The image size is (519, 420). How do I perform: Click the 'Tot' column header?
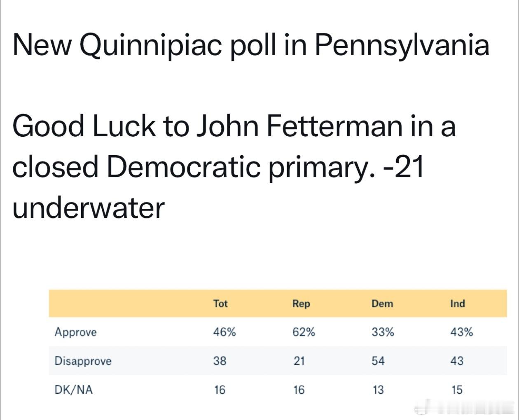tap(220, 303)
